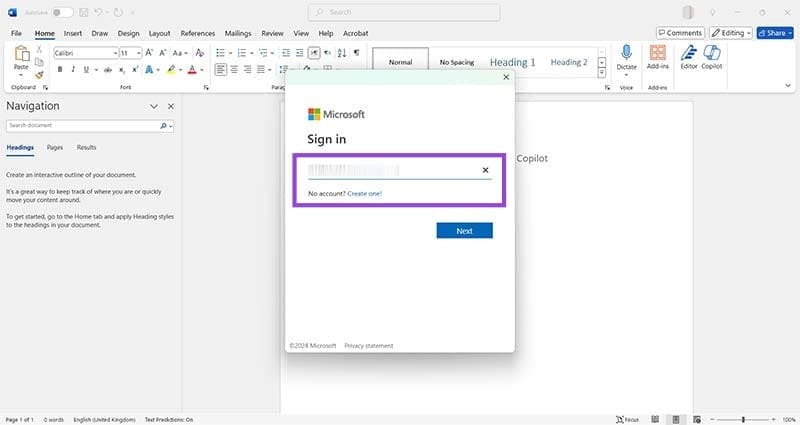Decrease paragraph indent
This screenshot has width=800, height=425.
coord(286,53)
